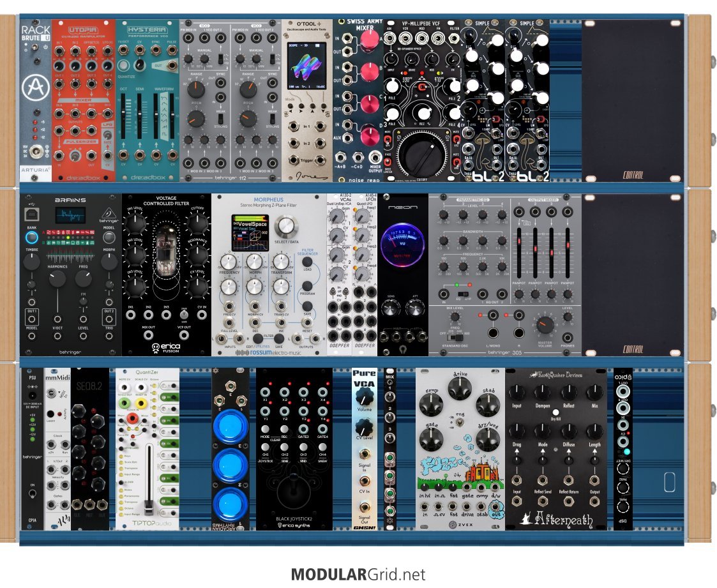Select the O'Tool+ oscilloscope display

click(307, 66)
